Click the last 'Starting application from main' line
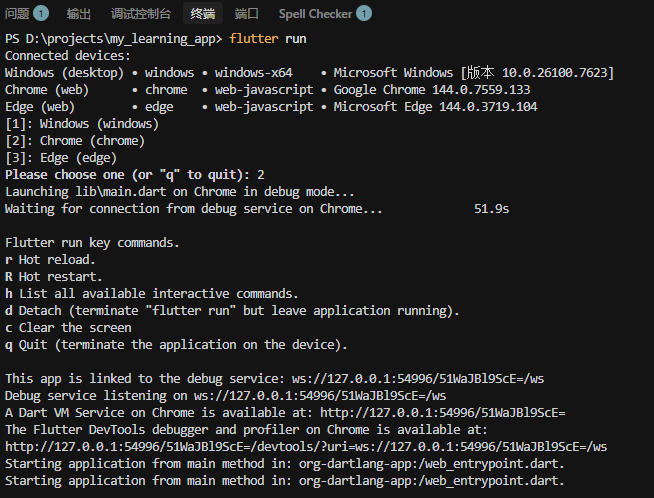Viewport: 654px width, 498px height. [285, 481]
